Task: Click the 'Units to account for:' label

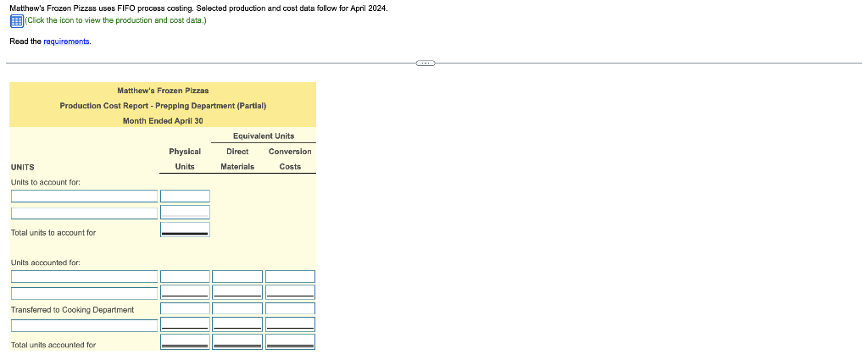Action: coord(46,182)
